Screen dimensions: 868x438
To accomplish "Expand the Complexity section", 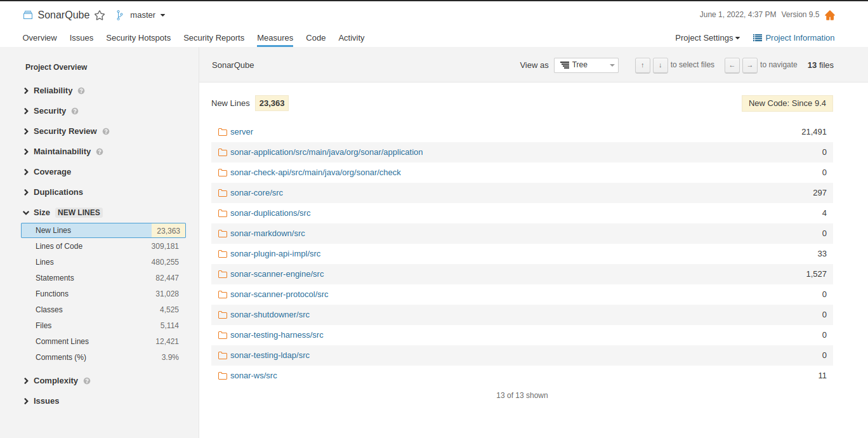I will [51, 381].
